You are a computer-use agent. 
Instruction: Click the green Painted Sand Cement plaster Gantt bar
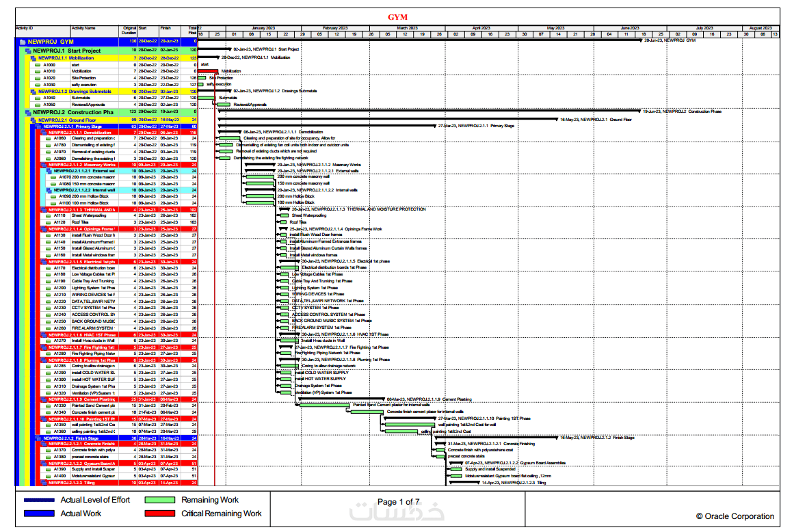pos(325,405)
